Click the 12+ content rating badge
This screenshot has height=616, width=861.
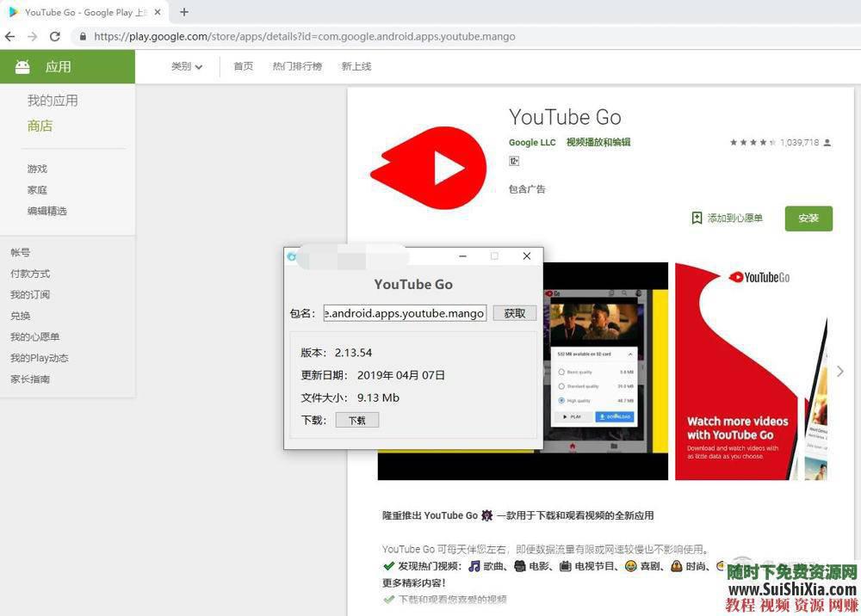click(514, 161)
